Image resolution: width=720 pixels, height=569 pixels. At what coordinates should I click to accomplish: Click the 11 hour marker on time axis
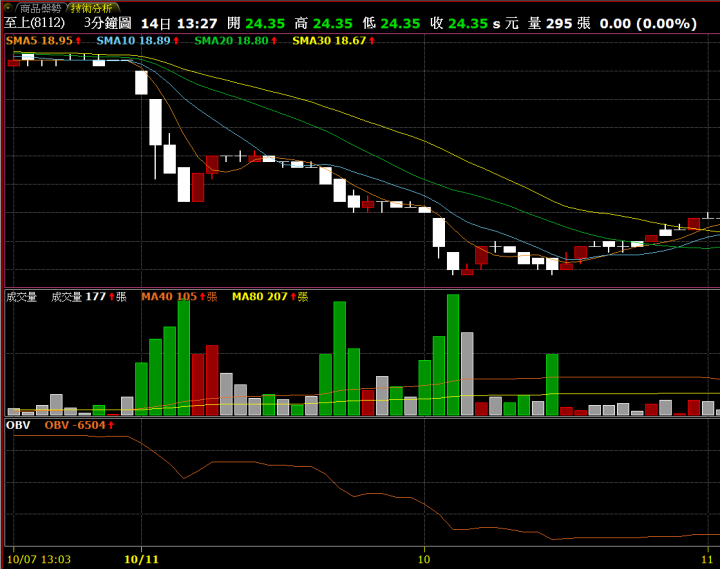click(707, 559)
